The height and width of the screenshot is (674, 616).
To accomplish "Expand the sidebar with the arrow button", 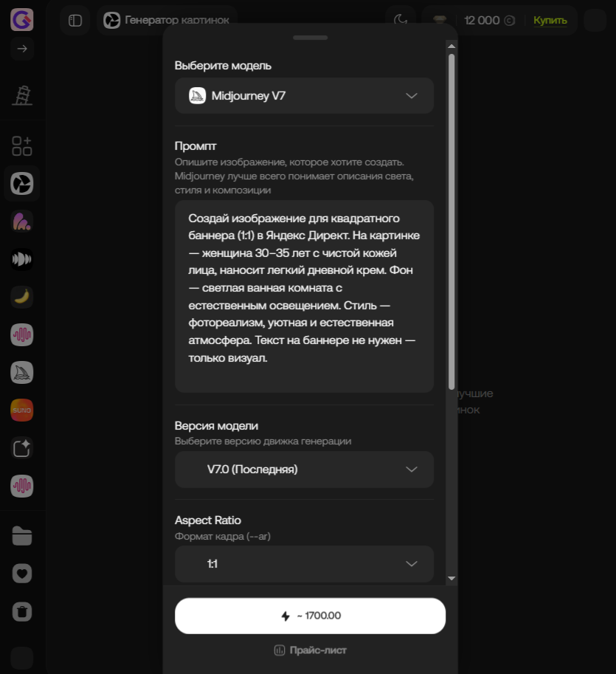I will click(x=22, y=49).
